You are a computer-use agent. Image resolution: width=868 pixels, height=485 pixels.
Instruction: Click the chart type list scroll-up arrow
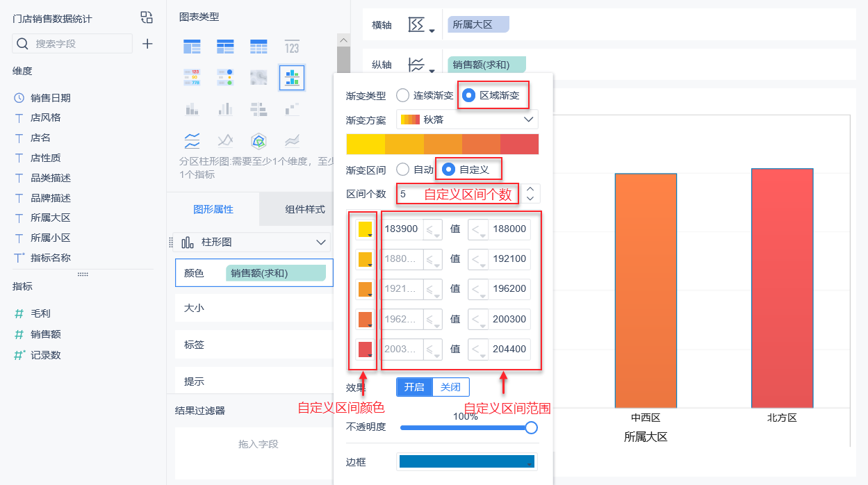[x=343, y=40]
